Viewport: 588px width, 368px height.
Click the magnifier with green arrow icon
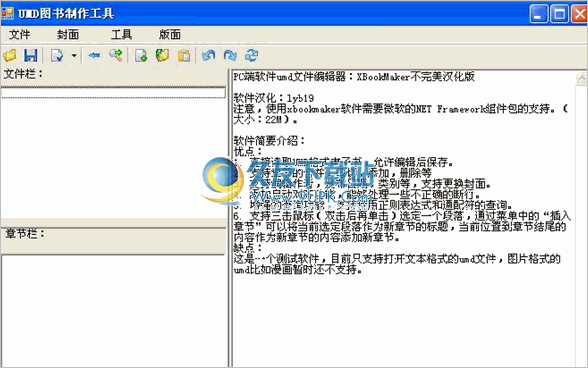tap(116, 56)
